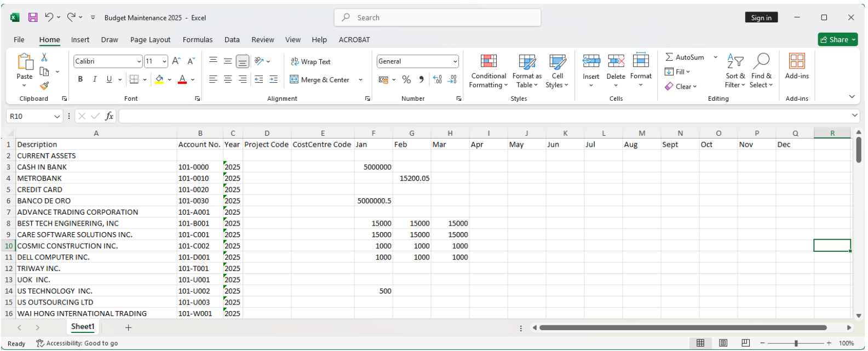
Task: Click the Delete cells icon
Action: tap(616, 60)
